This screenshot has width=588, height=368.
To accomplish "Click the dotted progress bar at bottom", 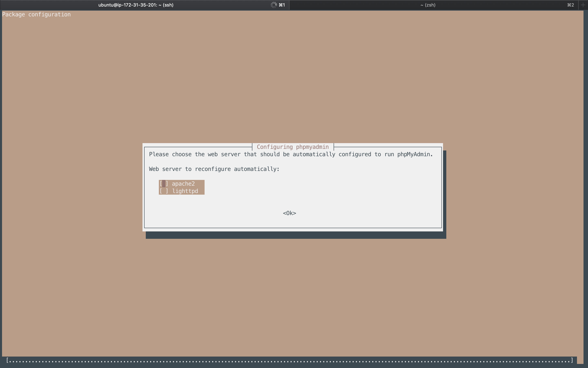I will coord(290,360).
